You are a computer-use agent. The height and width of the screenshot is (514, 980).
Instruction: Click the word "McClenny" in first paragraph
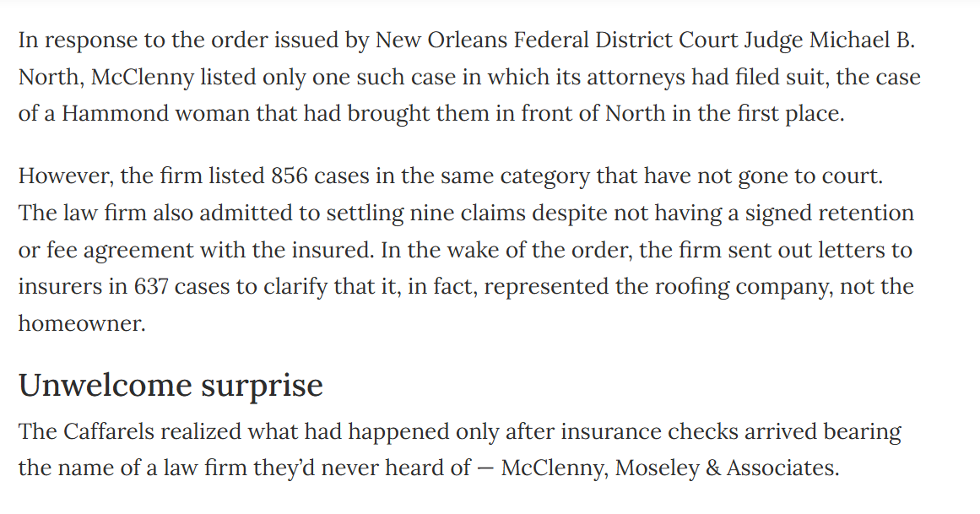[143, 77]
